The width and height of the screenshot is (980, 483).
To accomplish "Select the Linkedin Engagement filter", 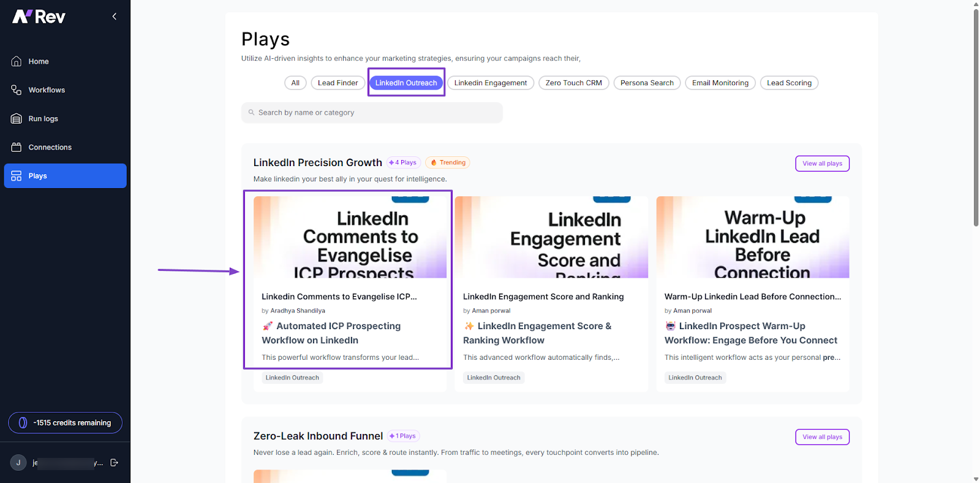I will tap(491, 83).
